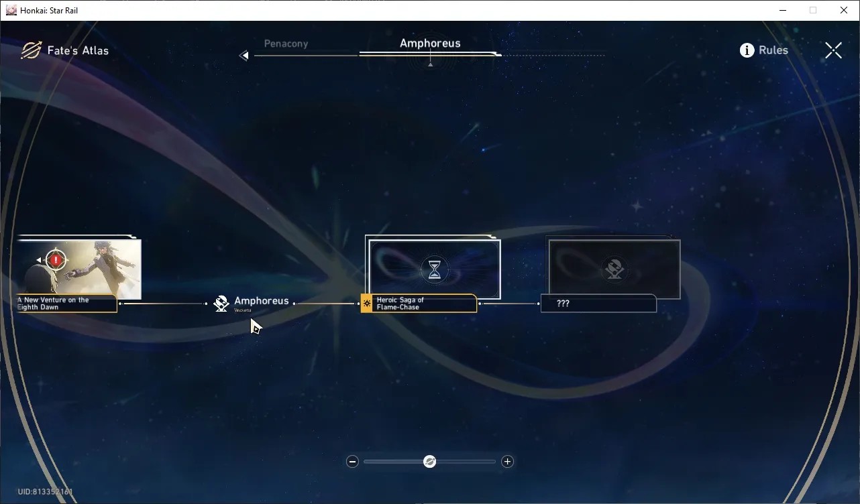Viewport: 860px width, 504px height.
Task: Click the locked emblem on the unknown card
Action: (x=614, y=269)
